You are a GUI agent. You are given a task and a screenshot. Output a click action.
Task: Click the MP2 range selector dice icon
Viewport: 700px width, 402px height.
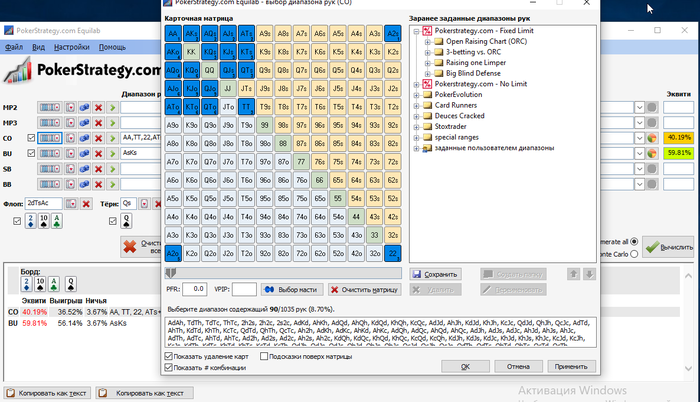click(84, 108)
